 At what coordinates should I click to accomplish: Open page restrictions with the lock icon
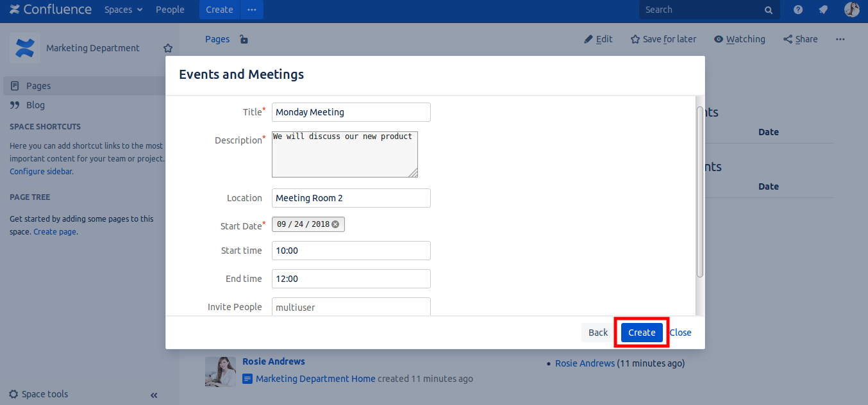point(243,39)
